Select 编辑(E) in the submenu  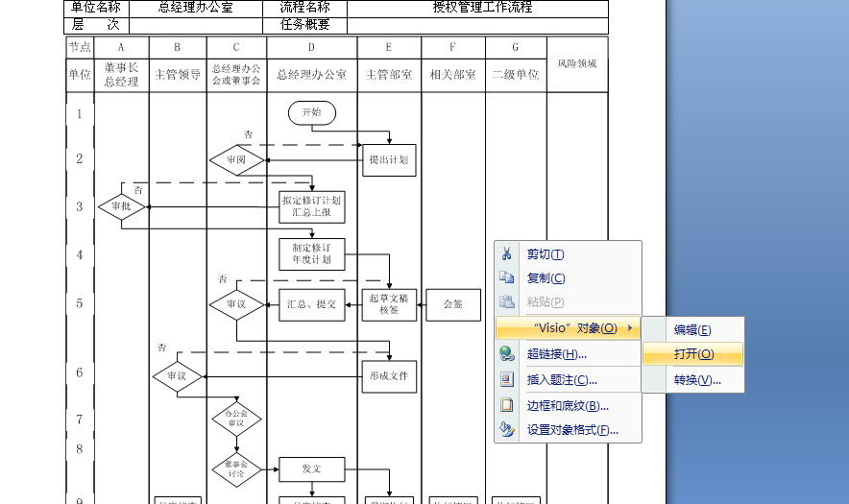click(x=692, y=329)
